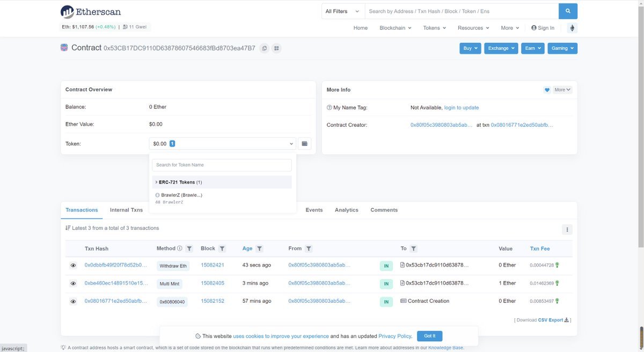Open contract creator address 0x80f05c3980803ab5ab

click(442, 125)
